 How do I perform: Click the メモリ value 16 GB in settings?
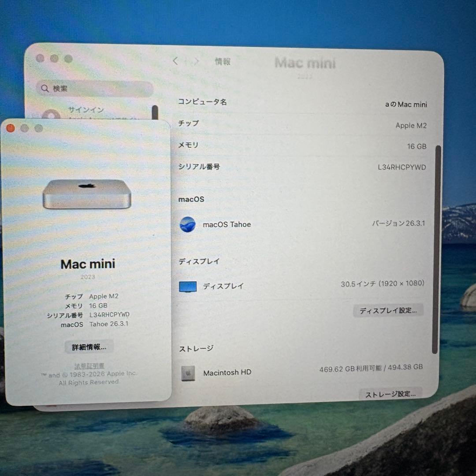417,146
